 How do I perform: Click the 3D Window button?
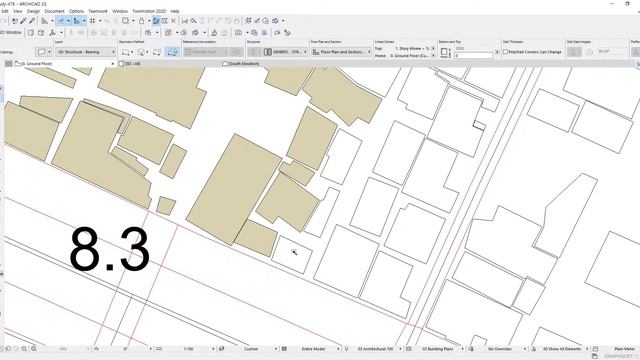click(x=11, y=33)
